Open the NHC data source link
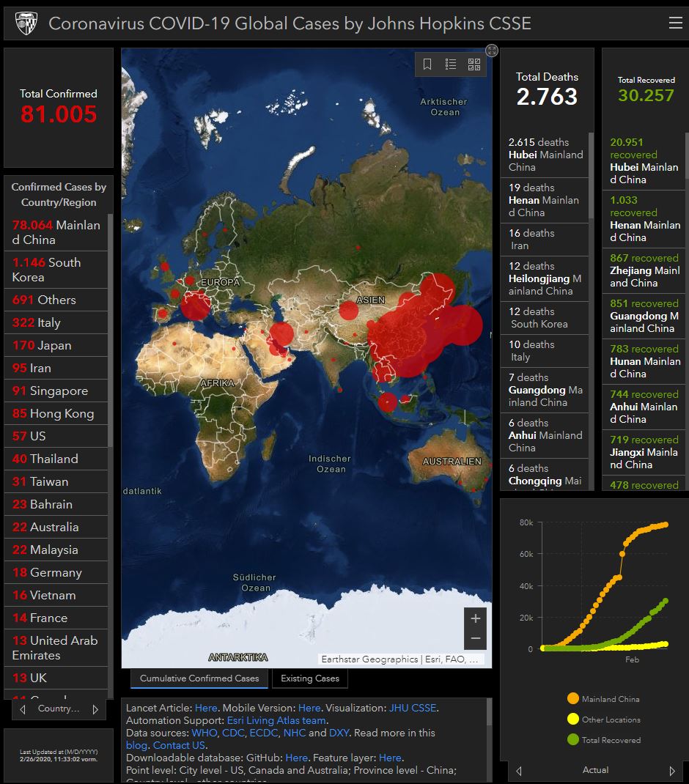This screenshot has width=689, height=784. pos(294,733)
